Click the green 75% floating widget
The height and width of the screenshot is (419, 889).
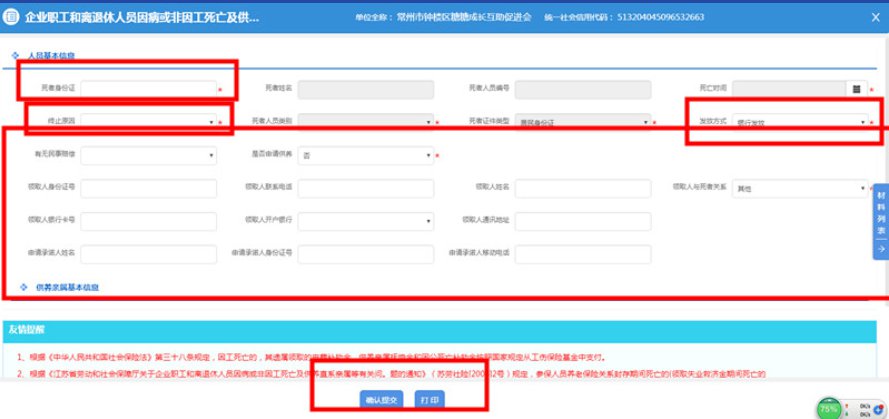coord(829,408)
